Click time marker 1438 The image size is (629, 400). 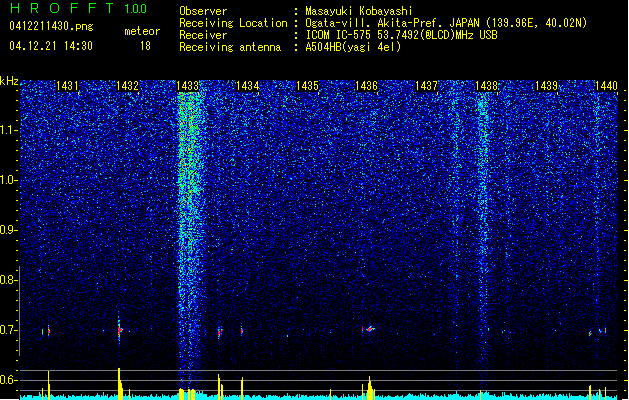tap(486, 86)
